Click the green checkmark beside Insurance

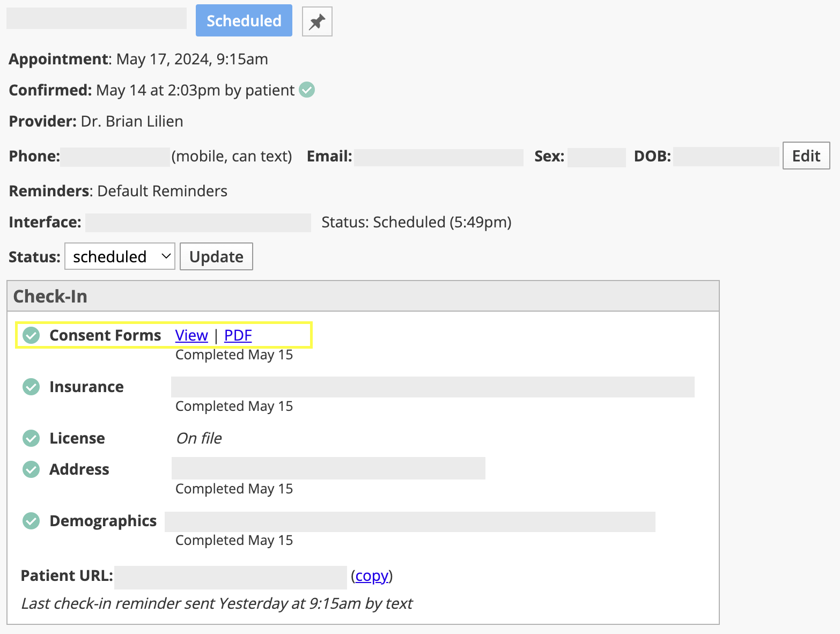[x=31, y=387]
